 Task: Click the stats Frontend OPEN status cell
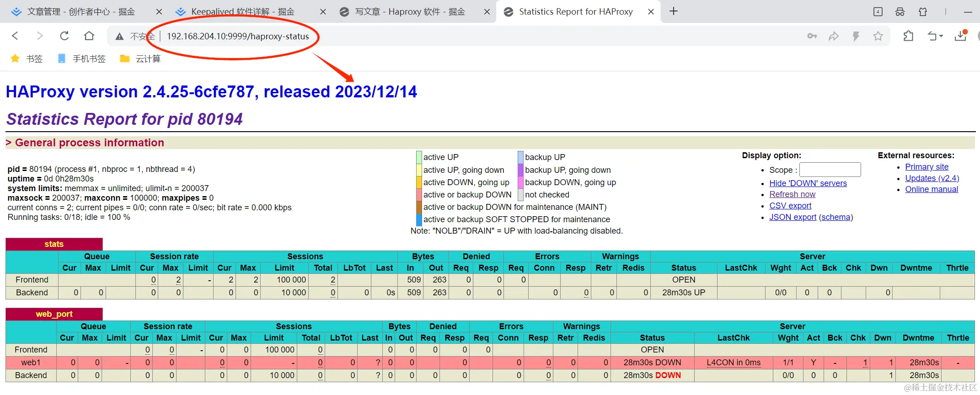pyautogui.click(x=684, y=280)
